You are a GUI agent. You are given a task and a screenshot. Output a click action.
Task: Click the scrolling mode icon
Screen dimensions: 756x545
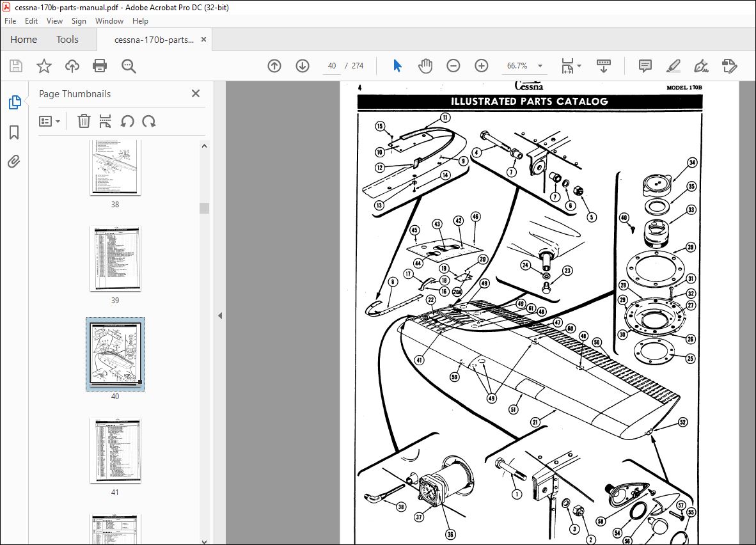click(604, 66)
